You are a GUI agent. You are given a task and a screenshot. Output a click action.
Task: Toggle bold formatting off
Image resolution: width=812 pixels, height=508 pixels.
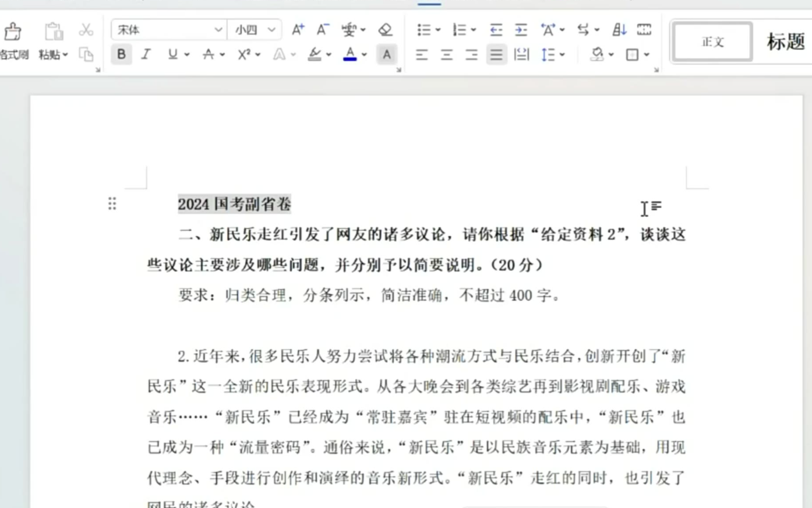pyautogui.click(x=121, y=54)
